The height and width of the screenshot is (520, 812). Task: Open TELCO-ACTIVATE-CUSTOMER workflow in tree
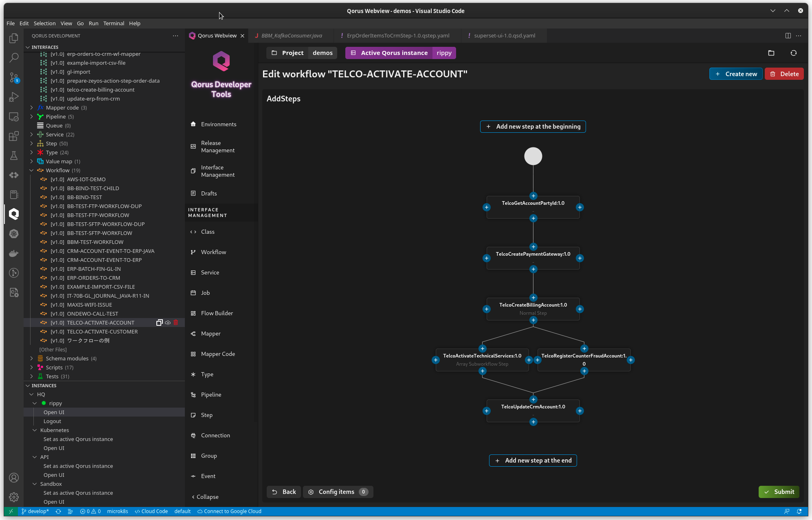[x=102, y=331]
